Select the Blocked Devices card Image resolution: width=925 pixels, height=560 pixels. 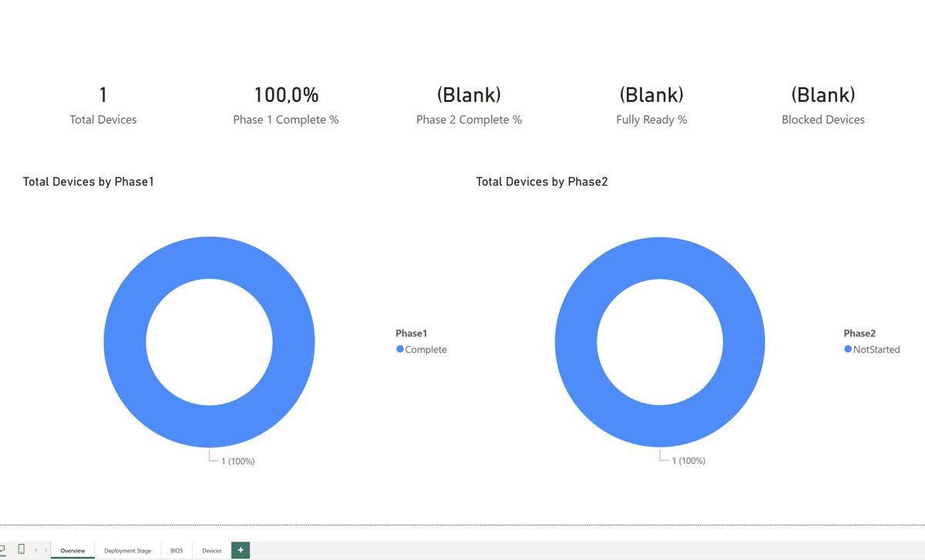pyautogui.click(x=823, y=106)
